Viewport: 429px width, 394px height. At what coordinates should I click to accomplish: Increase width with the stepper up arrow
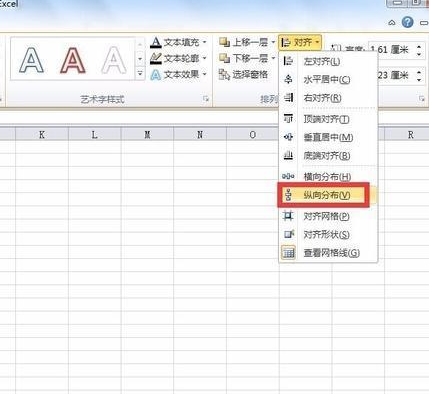419,72
